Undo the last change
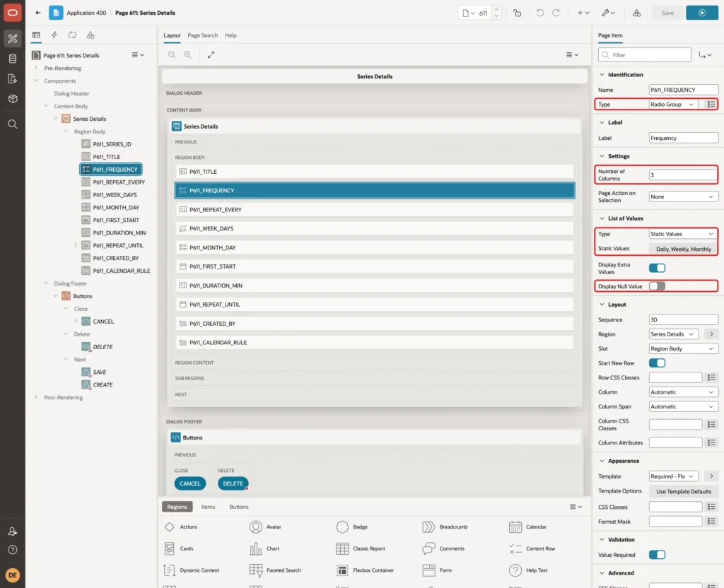The height and width of the screenshot is (588, 724). point(539,13)
